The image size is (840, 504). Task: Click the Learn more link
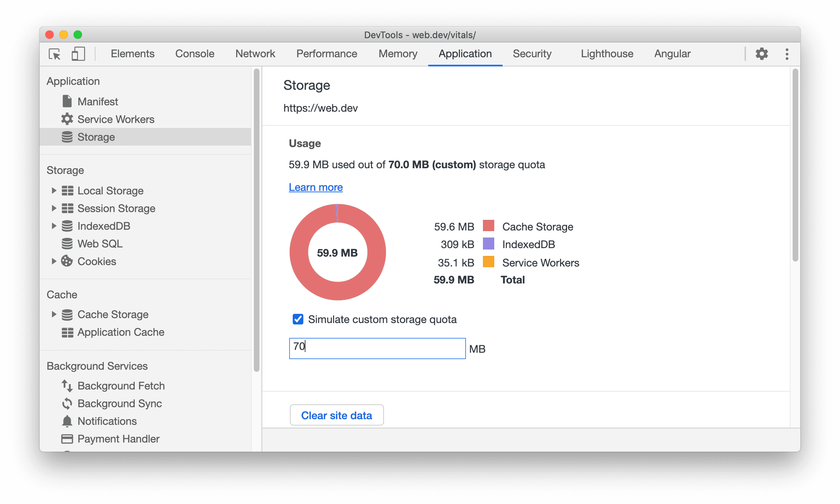(316, 187)
